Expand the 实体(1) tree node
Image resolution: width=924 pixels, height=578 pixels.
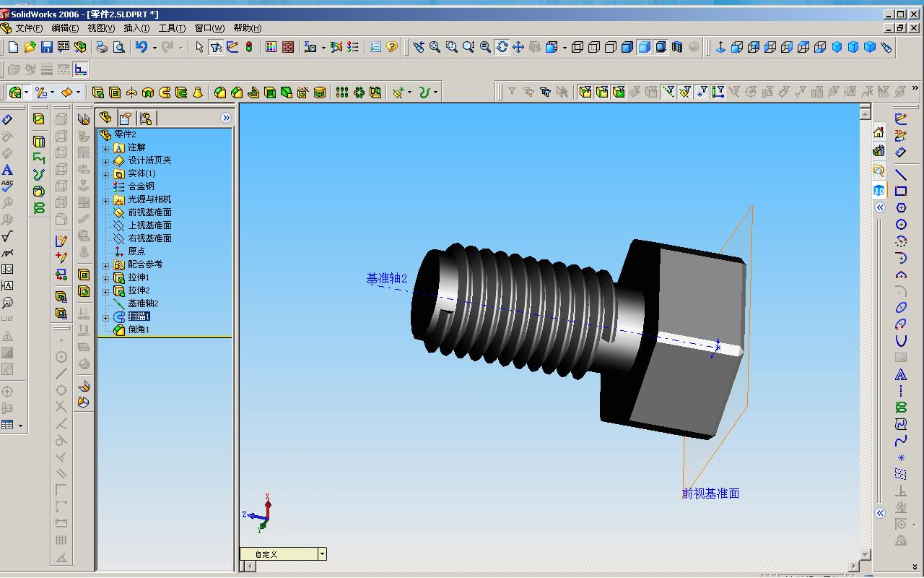(106, 174)
